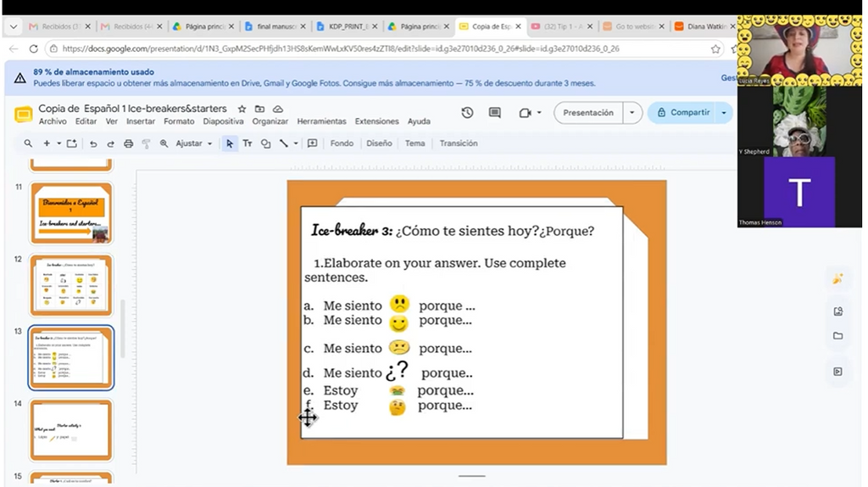
Task: Select slide 14 thumbnail
Action: point(71,430)
